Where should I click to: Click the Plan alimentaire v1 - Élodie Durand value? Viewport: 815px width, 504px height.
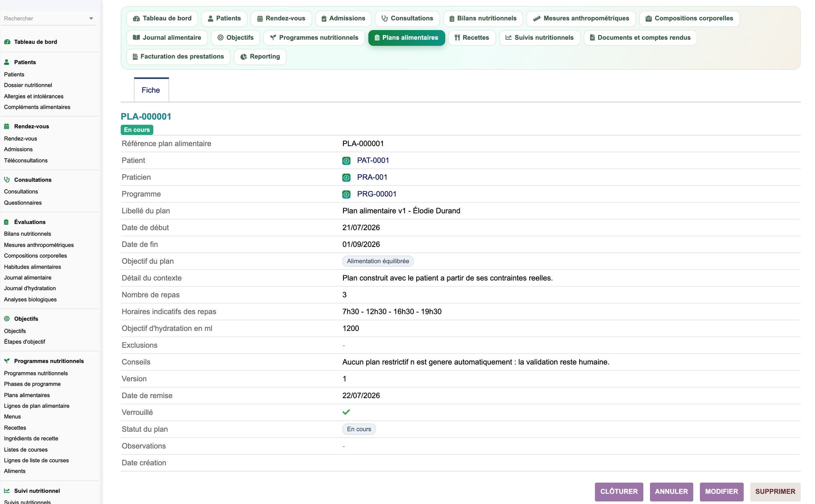(x=401, y=211)
